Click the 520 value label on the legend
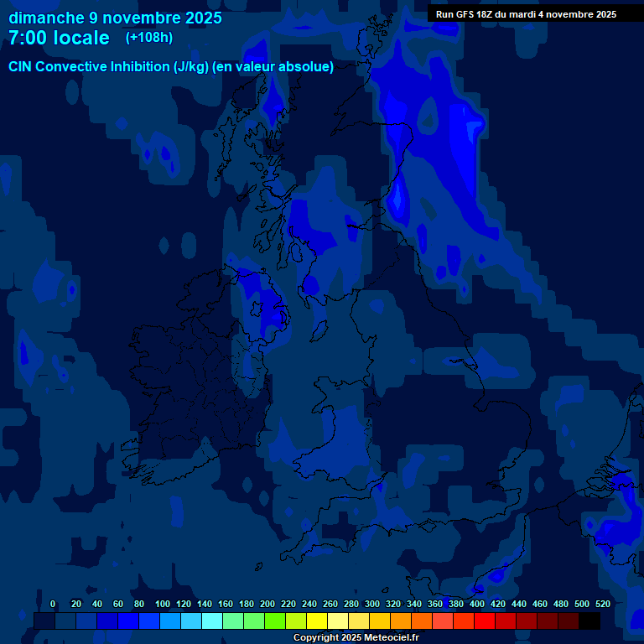 tap(602, 604)
